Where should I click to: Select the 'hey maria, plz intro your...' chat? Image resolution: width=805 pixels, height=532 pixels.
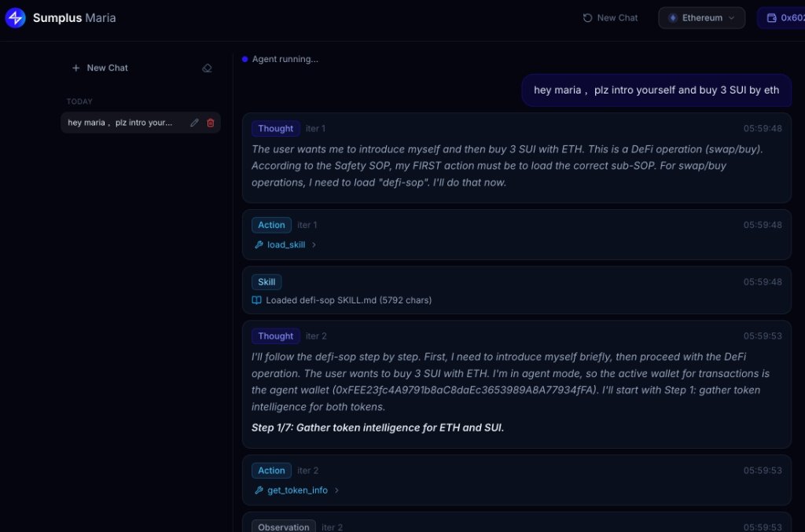(x=140, y=123)
